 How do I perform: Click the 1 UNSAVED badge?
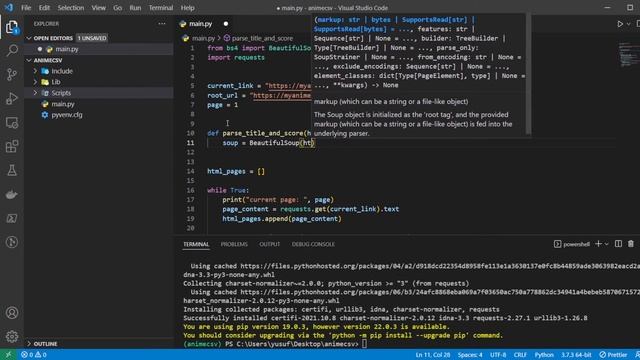92,38
